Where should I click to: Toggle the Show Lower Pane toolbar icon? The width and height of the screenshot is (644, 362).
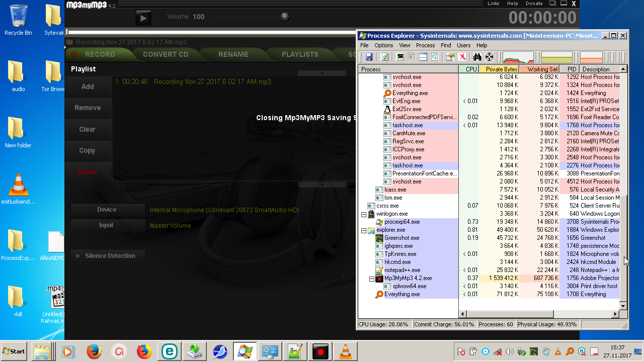[x=423, y=57]
